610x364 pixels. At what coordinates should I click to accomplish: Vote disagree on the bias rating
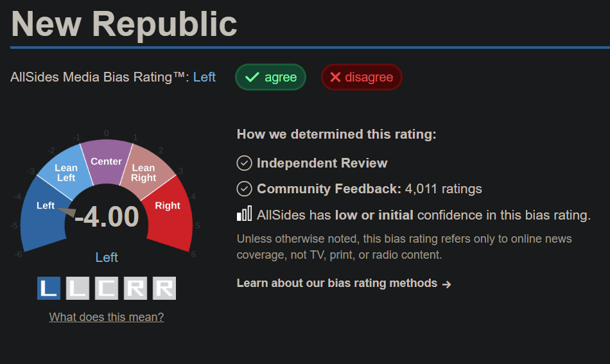[x=362, y=77]
